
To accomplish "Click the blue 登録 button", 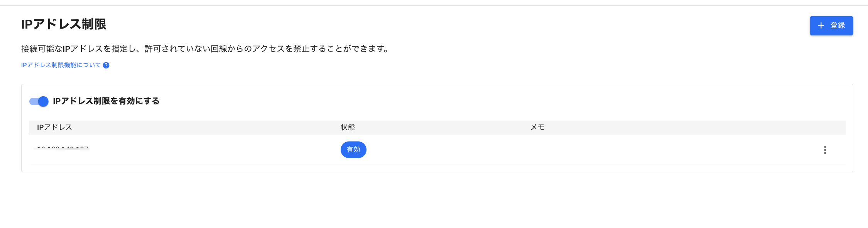I will coord(831,26).
